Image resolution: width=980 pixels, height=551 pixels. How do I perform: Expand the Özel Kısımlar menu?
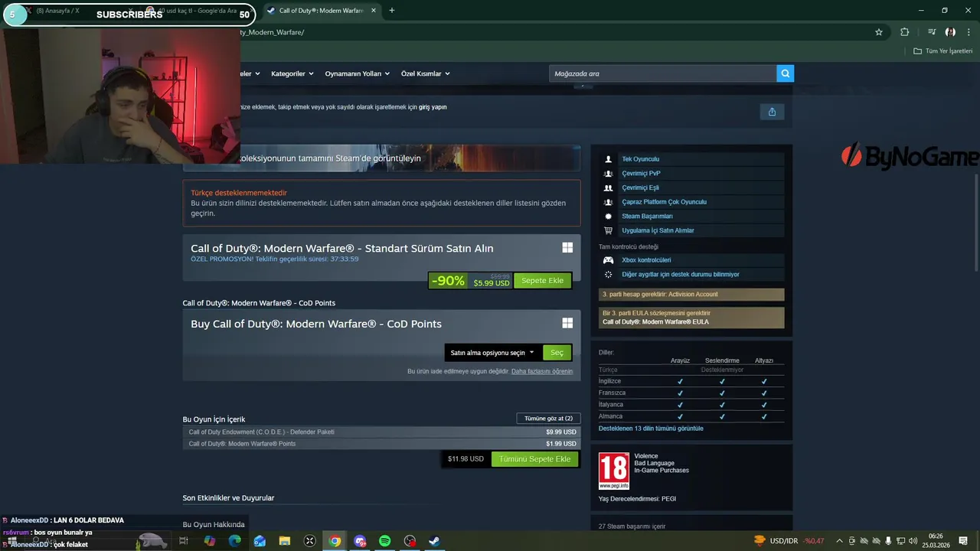pyautogui.click(x=426, y=73)
